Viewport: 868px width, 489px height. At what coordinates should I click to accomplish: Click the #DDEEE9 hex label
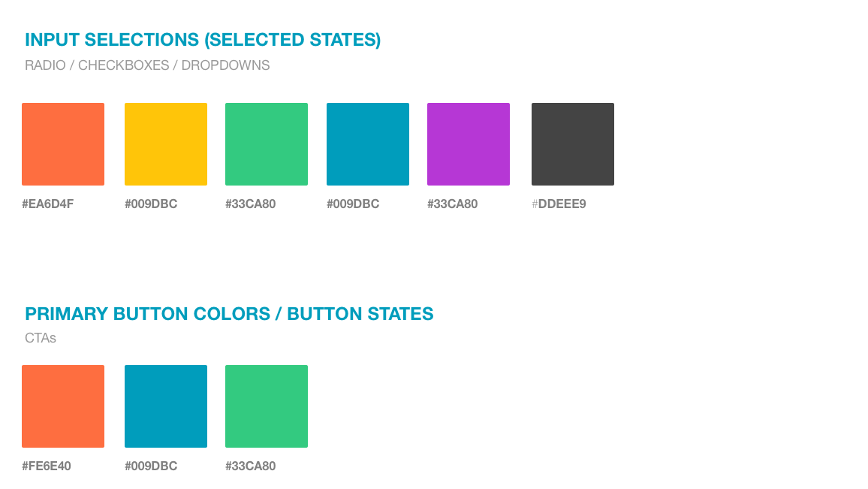click(559, 204)
